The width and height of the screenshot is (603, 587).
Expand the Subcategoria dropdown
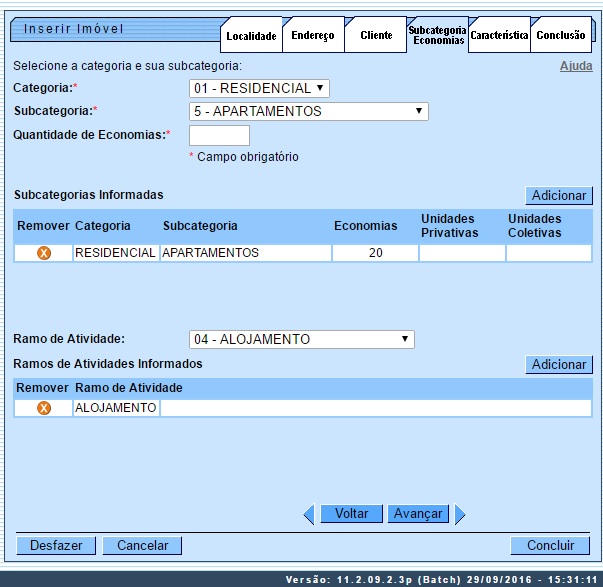308,111
